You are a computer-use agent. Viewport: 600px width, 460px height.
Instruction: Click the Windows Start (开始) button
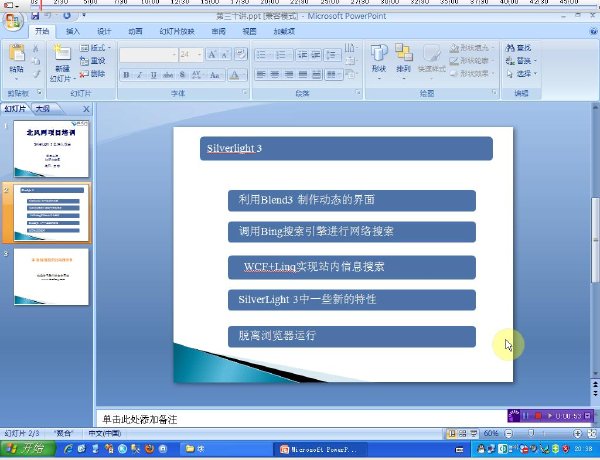[x=27, y=449]
